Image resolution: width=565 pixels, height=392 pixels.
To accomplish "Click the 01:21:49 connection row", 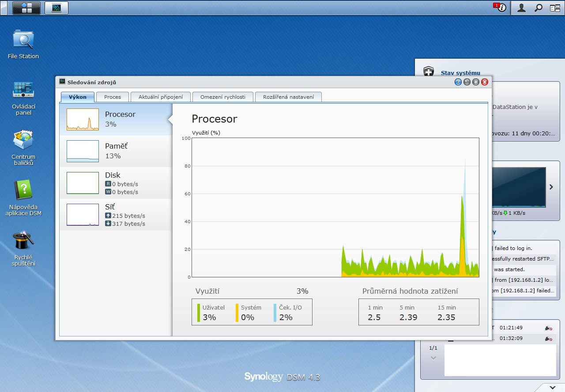I will [x=525, y=328].
